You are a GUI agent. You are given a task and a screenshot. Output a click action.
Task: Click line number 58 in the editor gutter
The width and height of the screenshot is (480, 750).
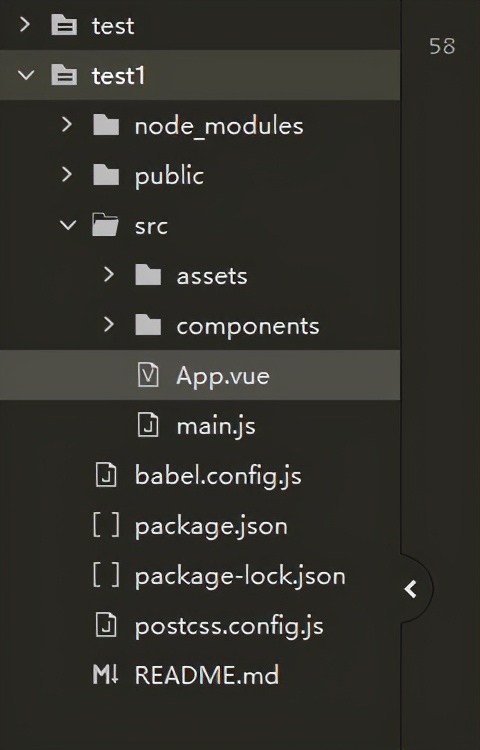[x=442, y=46]
